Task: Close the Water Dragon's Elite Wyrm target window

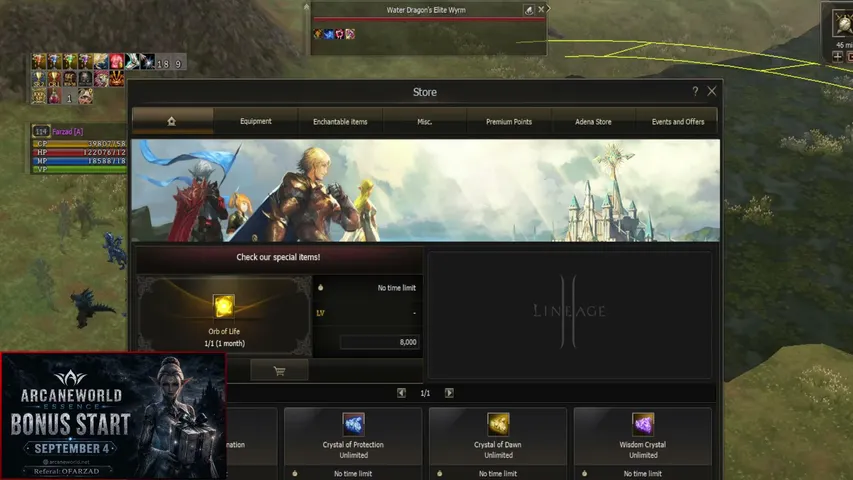Action: pos(541,9)
